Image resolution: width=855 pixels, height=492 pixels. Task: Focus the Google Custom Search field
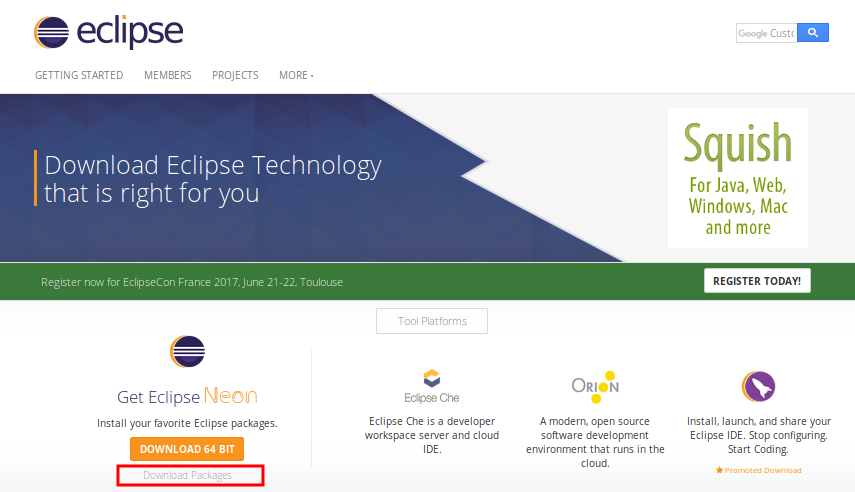click(x=767, y=33)
